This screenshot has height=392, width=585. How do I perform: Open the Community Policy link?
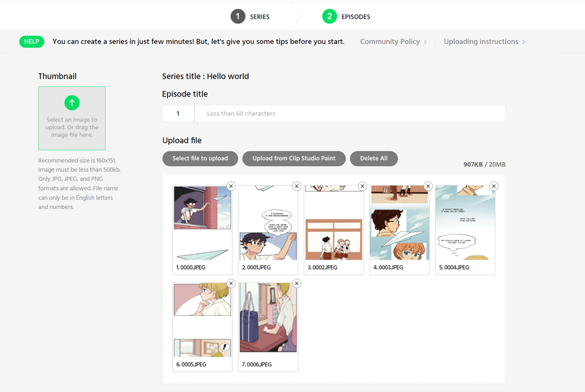pyautogui.click(x=390, y=42)
